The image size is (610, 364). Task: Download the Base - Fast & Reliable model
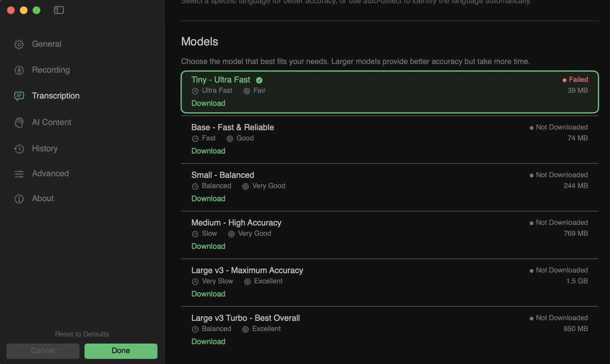point(208,151)
